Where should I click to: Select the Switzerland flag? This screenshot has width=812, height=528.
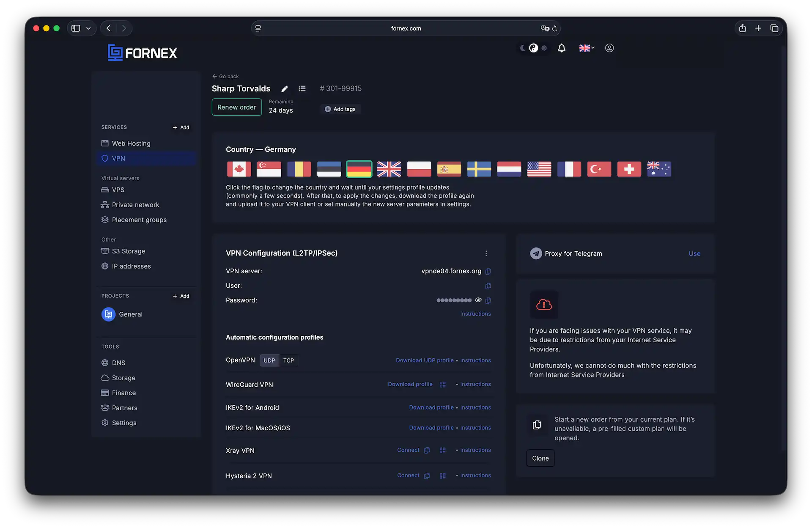pyautogui.click(x=629, y=169)
